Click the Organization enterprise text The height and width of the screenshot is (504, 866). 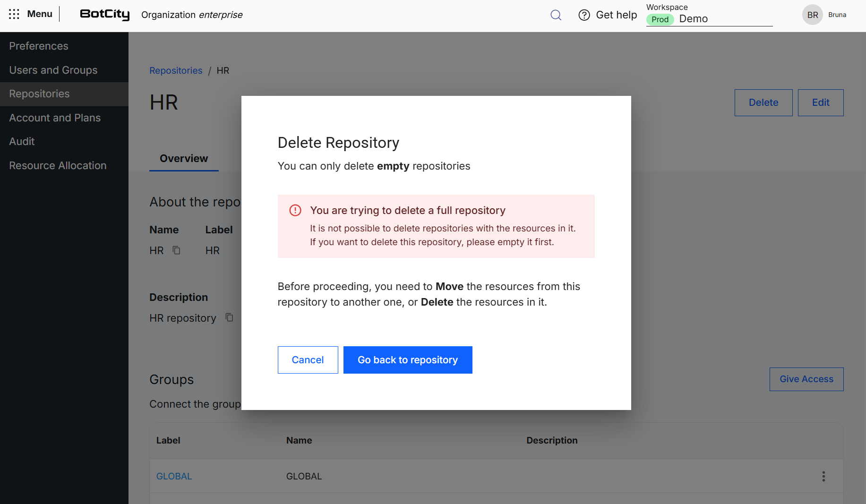(x=192, y=15)
